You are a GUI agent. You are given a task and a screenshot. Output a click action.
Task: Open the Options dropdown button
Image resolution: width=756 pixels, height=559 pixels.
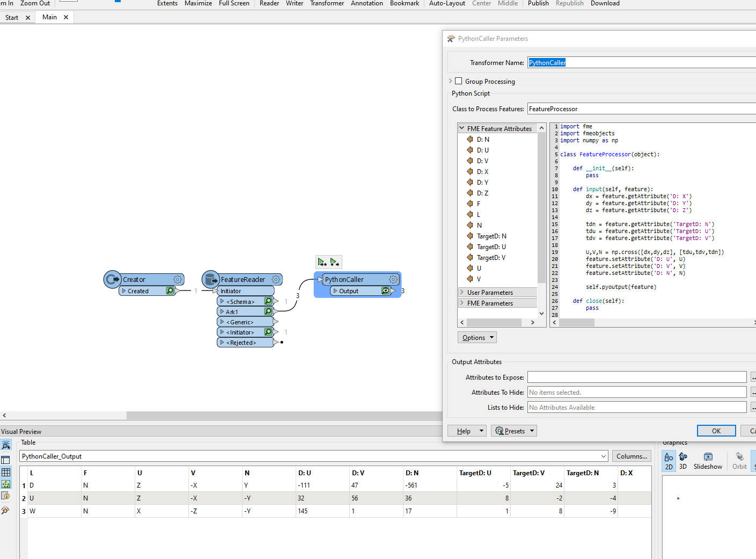tap(477, 337)
